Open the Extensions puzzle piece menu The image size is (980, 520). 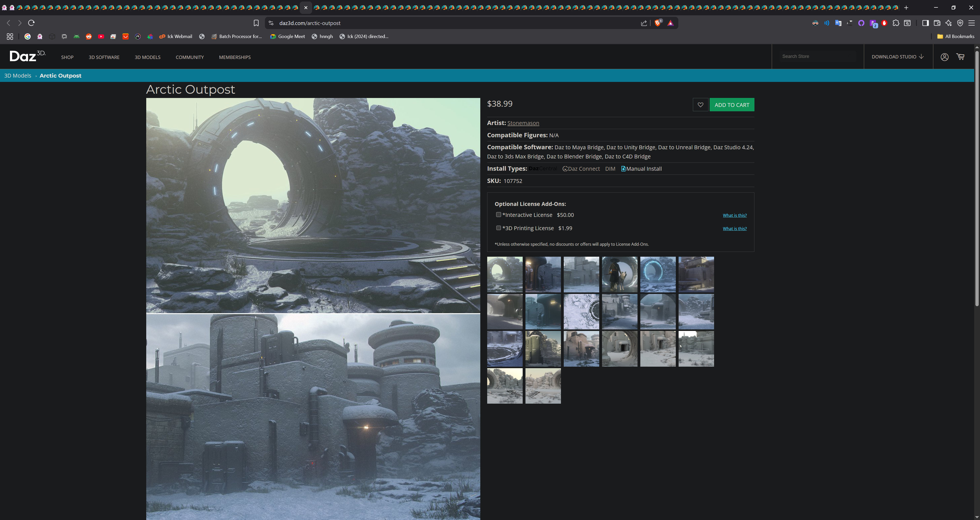pyautogui.click(x=896, y=23)
